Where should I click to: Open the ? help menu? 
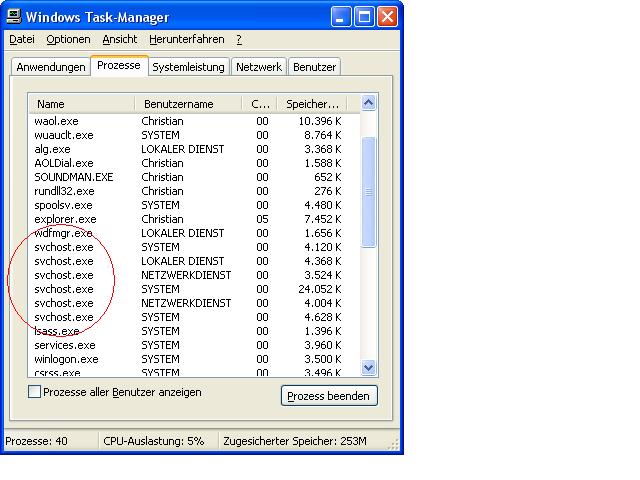239,39
